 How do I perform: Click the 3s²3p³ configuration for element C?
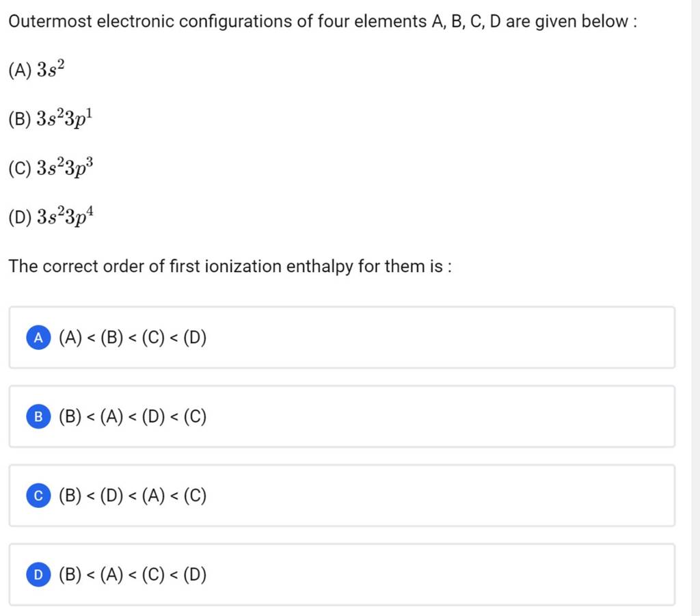tap(51, 167)
